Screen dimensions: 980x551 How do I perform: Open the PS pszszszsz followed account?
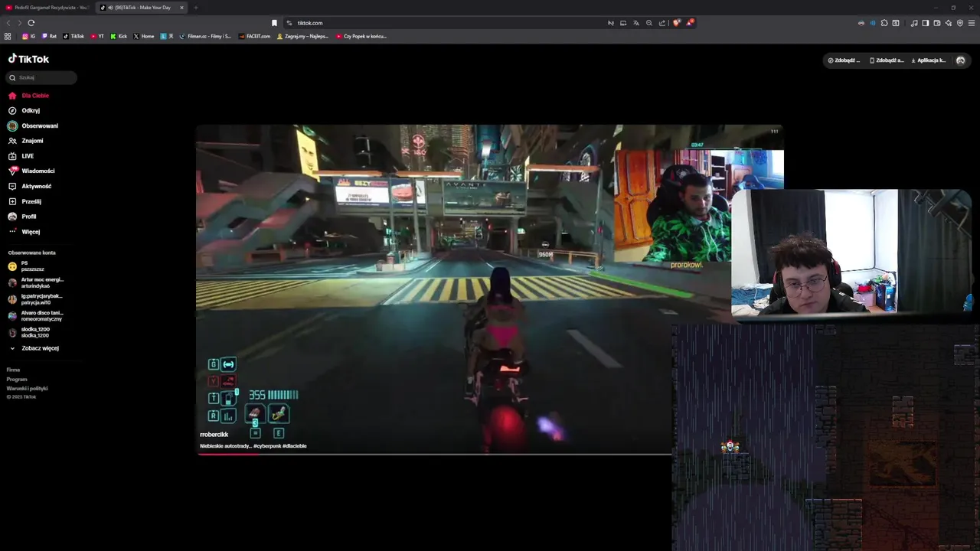27,266
